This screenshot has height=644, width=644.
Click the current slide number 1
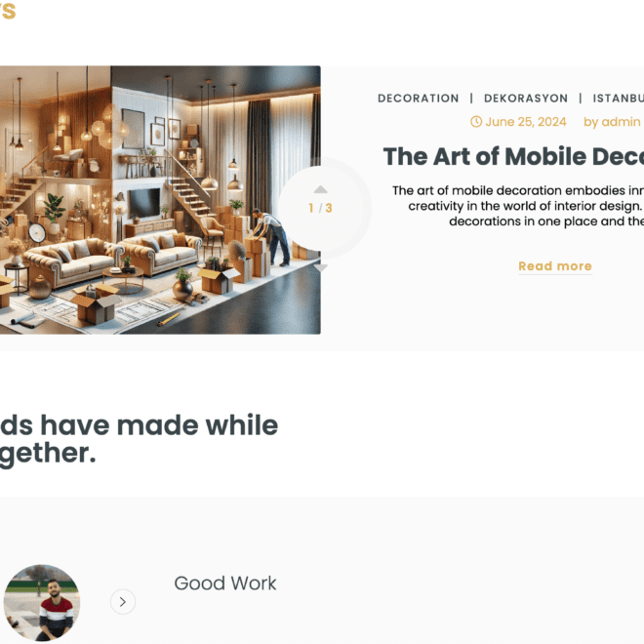[x=311, y=208]
